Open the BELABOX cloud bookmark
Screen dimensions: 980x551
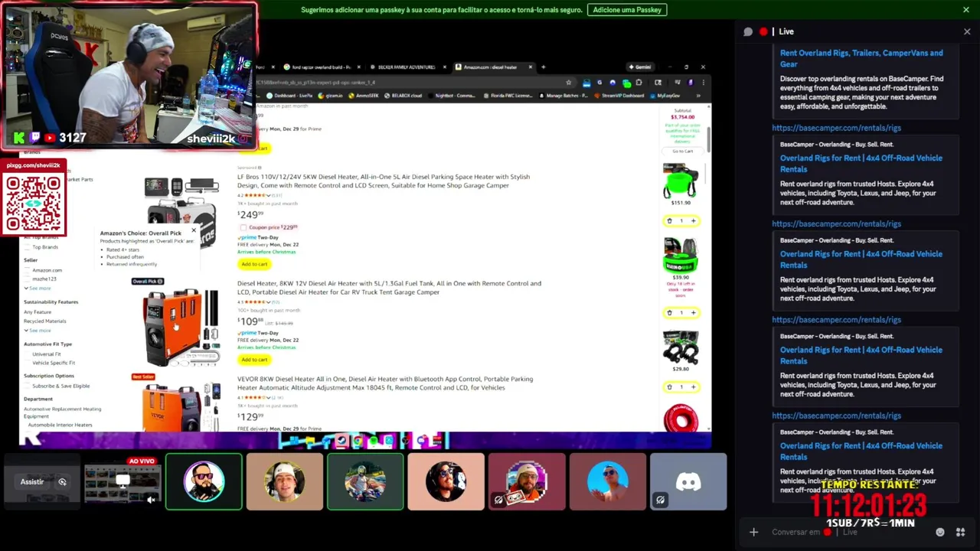click(x=403, y=96)
